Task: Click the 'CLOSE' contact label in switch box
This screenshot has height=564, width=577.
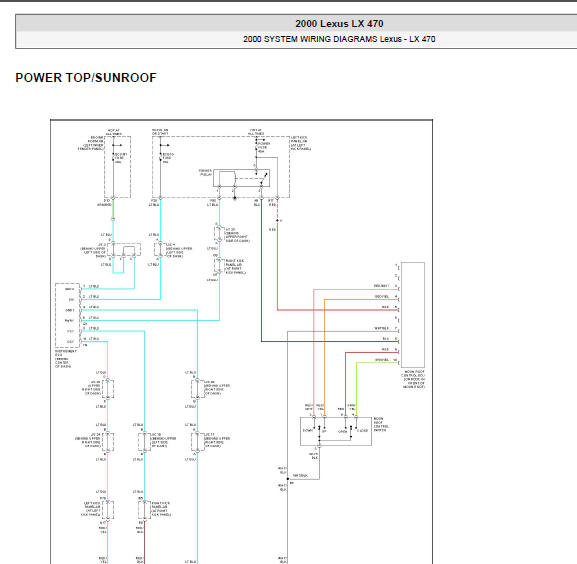Action: tap(362, 430)
